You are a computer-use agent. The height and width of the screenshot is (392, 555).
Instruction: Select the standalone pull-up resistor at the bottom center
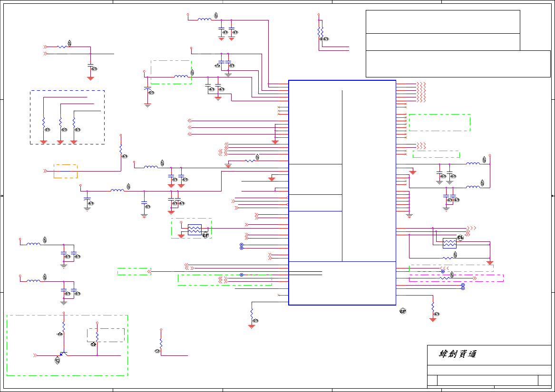161,343
